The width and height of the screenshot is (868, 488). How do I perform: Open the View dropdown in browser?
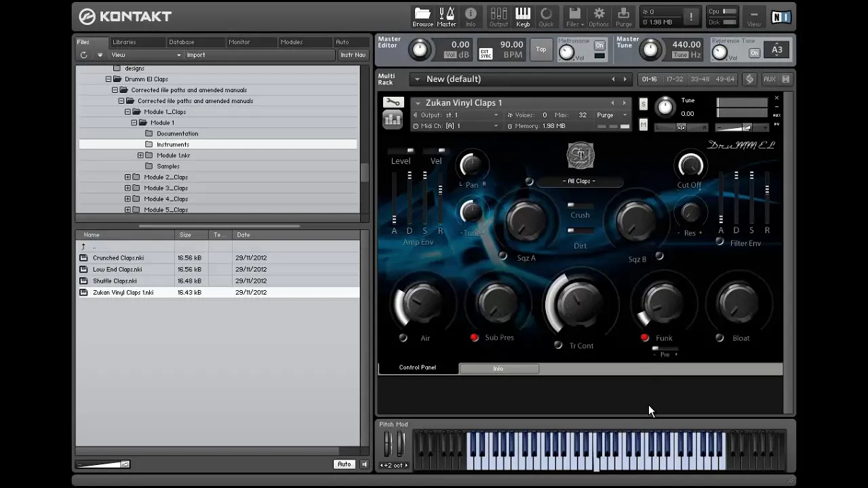(x=146, y=55)
